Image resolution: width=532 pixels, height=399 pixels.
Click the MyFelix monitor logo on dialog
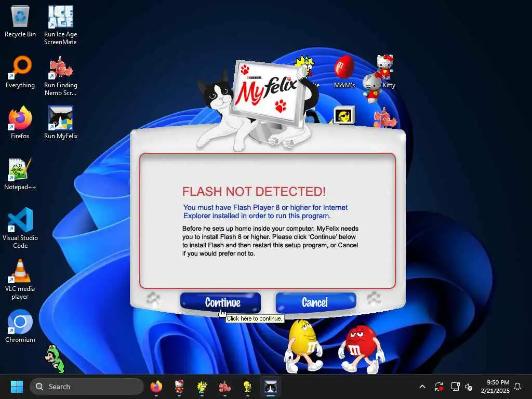click(x=267, y=92)
